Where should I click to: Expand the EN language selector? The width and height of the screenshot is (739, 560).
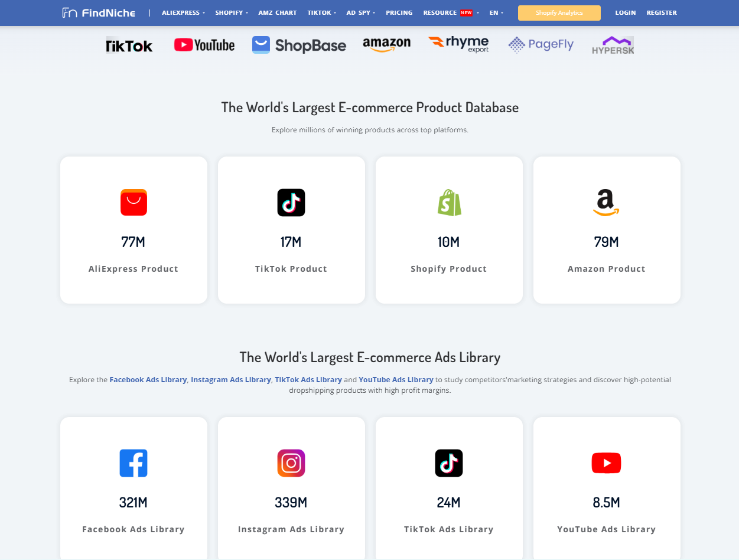496,12
